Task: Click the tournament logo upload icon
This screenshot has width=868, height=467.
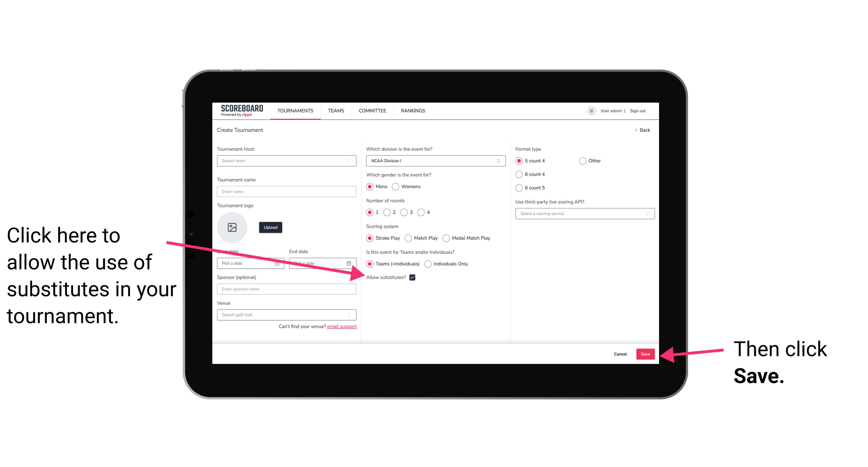Action: click(232, 227)
